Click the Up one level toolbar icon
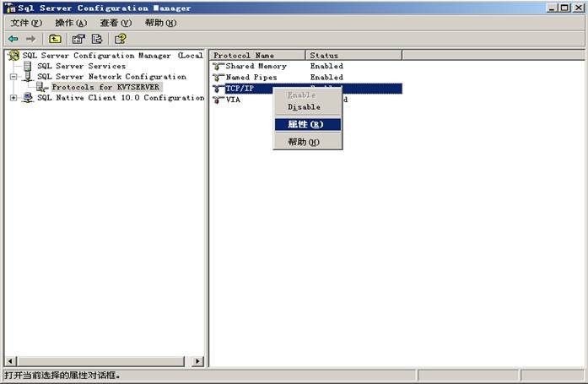588x384 pixels. click(55, 39)
